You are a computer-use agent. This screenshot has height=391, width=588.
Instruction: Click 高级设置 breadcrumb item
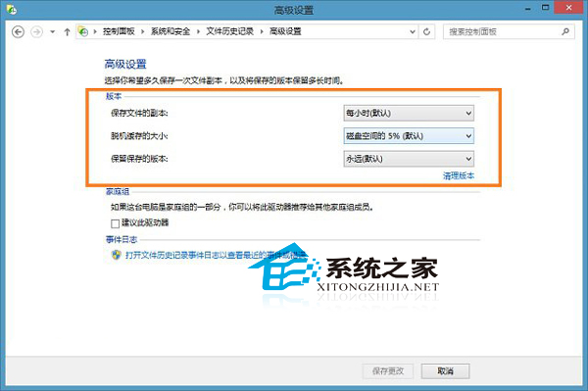[x=285, y=31]
